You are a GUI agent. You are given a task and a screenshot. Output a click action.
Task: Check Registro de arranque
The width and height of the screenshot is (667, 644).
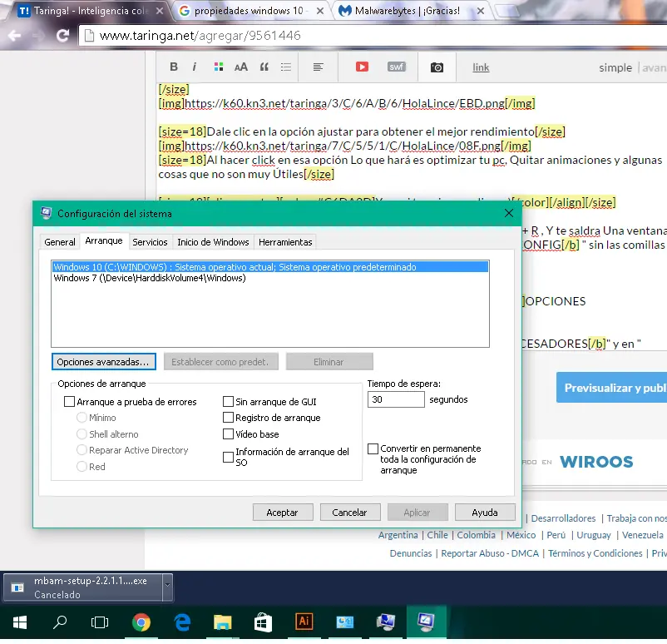point(229,418)
